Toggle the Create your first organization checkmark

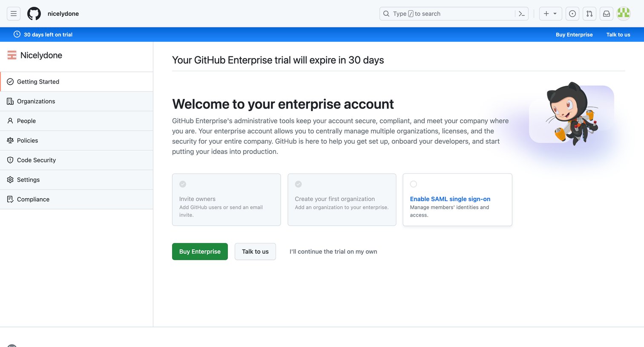299,184
